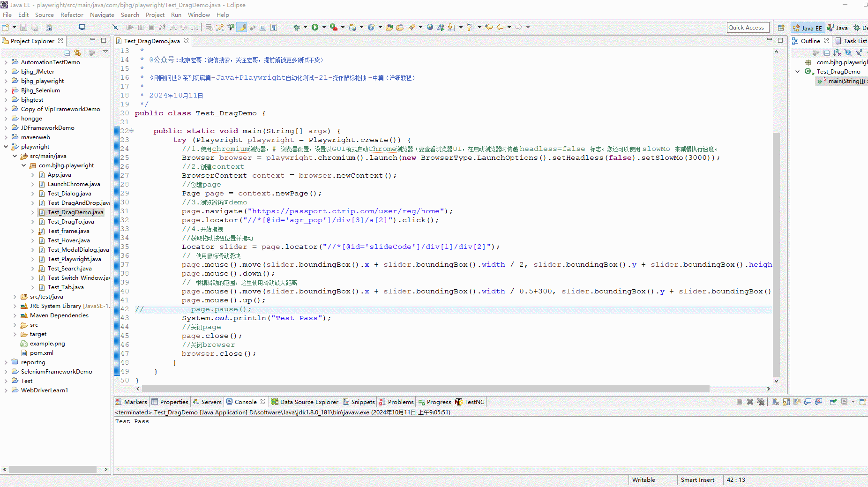
Task: Click the Save icon in the toolbar
Action: (23, 27)
